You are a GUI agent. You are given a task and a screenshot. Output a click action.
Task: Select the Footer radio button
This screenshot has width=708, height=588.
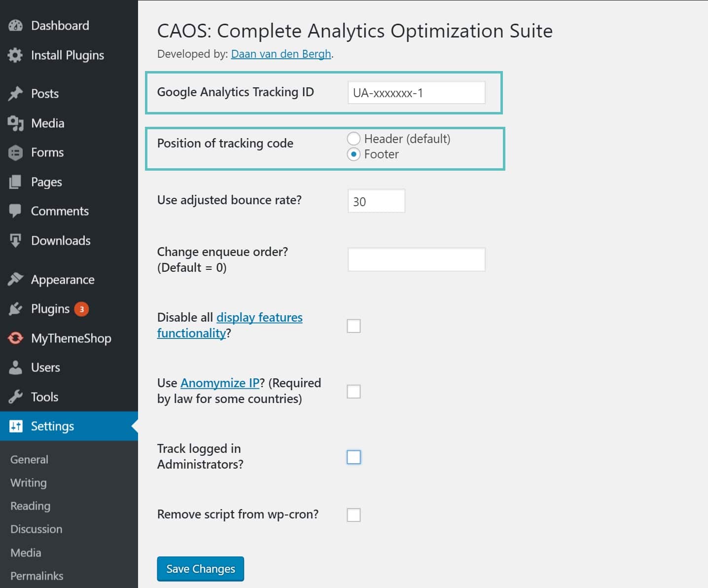point(354,154)
